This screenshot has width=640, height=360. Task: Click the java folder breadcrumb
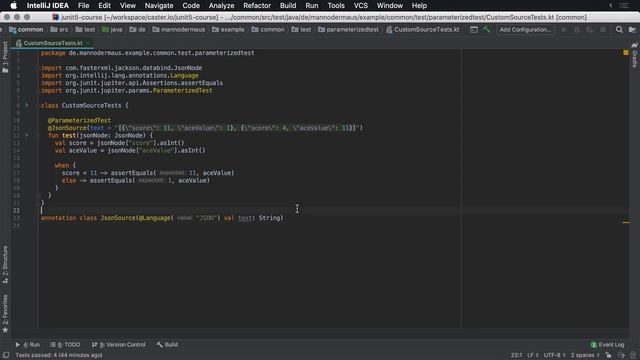pyautogui.click(x=112, y=29)
